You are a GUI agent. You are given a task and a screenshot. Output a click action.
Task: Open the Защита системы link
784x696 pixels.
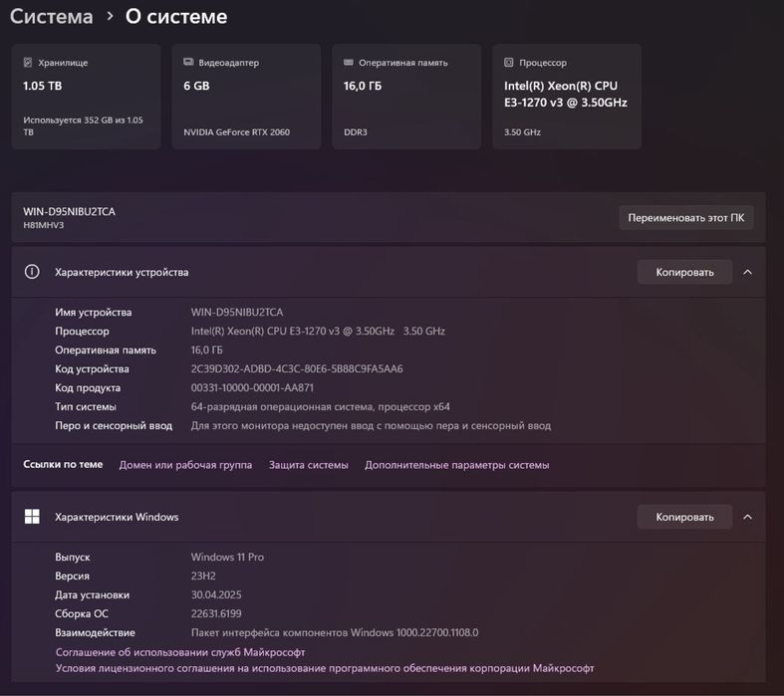pyautogui.click(x=309, y=465)
